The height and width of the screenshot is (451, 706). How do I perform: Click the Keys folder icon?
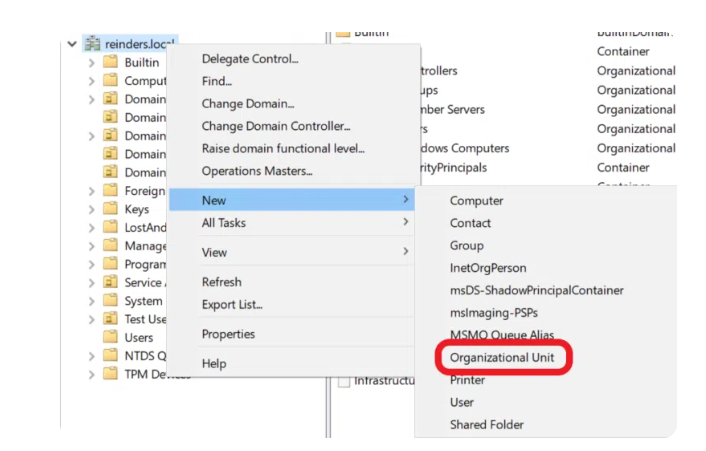click(x=111, y=209)
